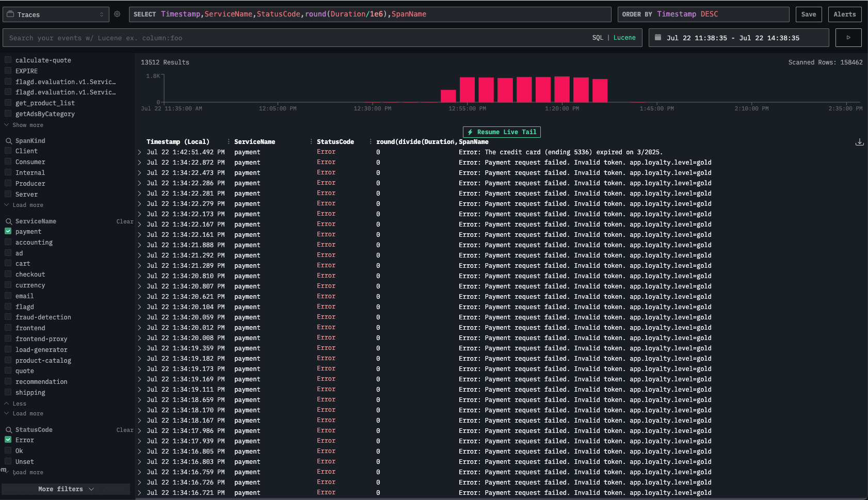This screenshot has width=868, height=500.
Task: Uncheck the payment service filter
Action: (8, 232)
